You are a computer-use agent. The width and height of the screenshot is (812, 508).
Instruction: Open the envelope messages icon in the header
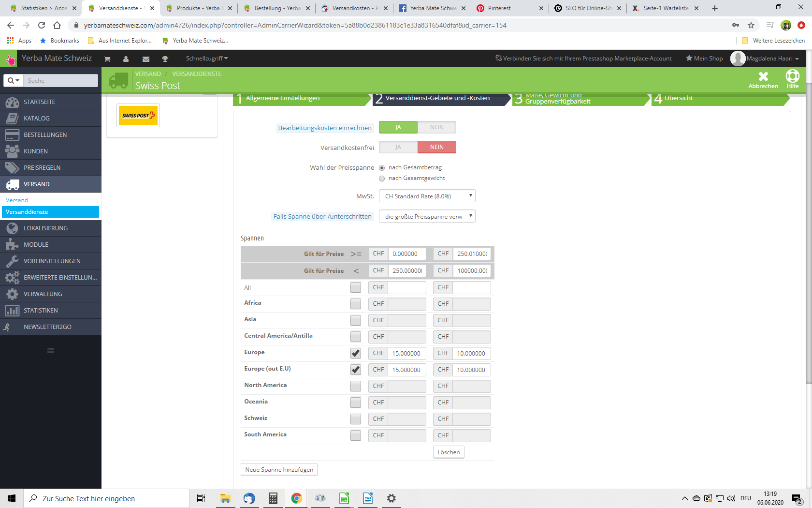tap(146, 59)
